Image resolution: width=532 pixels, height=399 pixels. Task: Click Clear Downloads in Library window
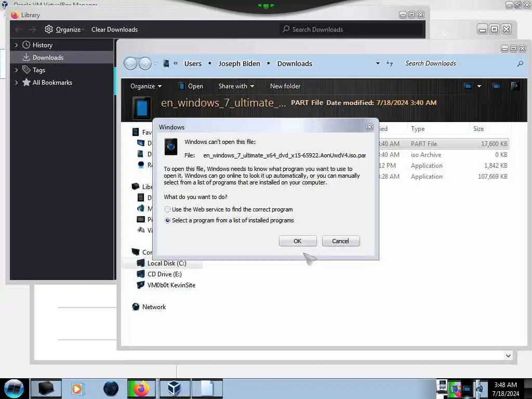coord(114,30)
